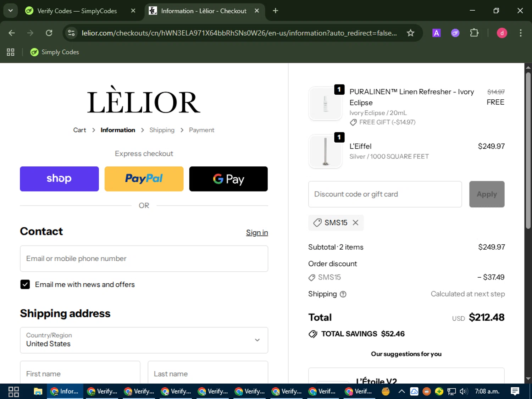This screenshot has width=532, height=399.
Task: Click the Shipping breadcrumb step
Action: click(x=162, y=130)
